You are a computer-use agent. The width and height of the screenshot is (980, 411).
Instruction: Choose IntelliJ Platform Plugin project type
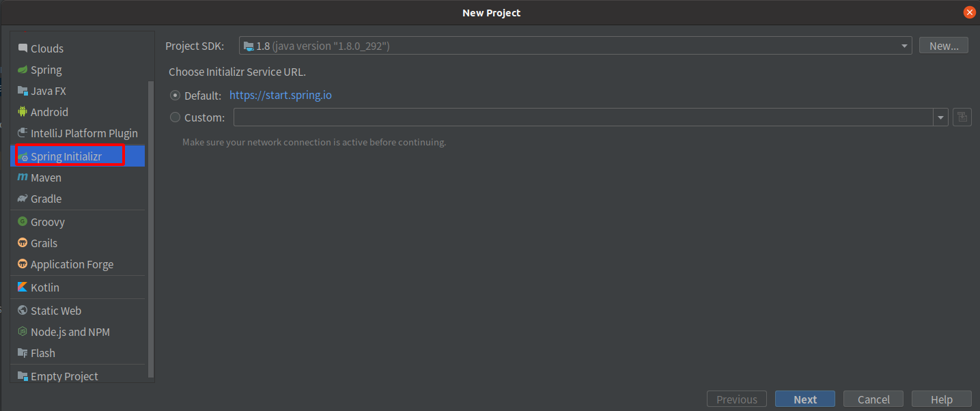pos(79,133)
